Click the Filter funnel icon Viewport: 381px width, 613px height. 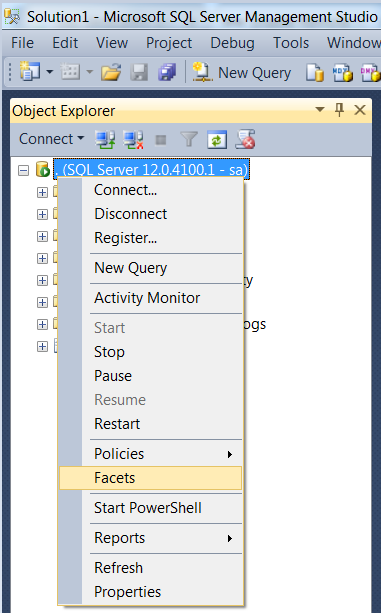tap(189, 139)
